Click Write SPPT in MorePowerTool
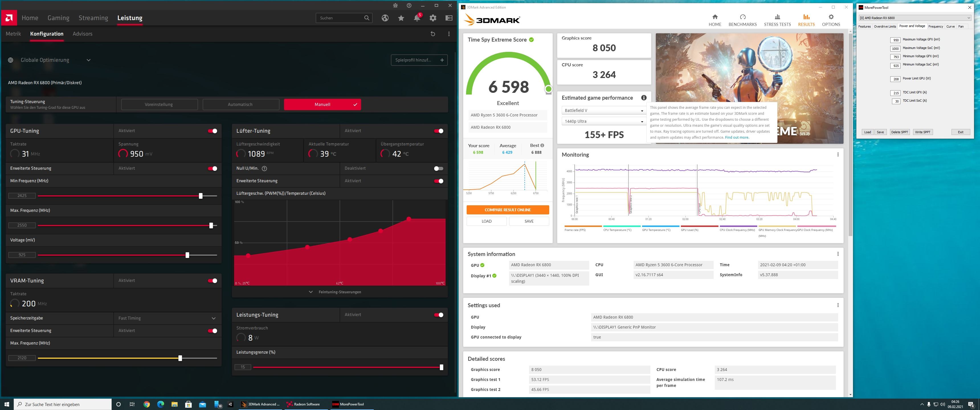 [922, 132]
